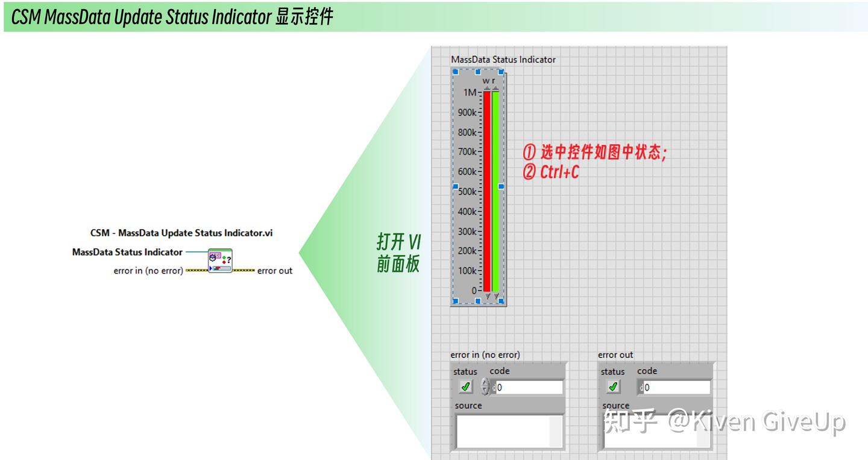This screenshot has width=868, height=460.
Task: Select the "MassData Status Indicator" terminal label
Action: [x=128, y=252]
